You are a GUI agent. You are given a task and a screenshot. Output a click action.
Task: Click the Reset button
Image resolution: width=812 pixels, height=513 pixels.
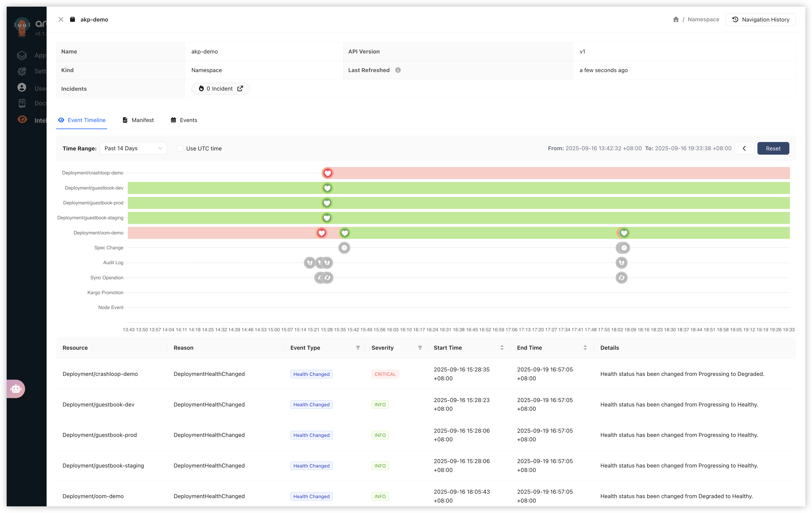click(x=773, y=148)
